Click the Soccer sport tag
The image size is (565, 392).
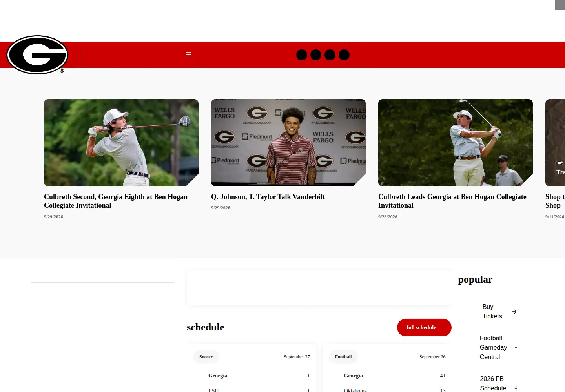206,357
